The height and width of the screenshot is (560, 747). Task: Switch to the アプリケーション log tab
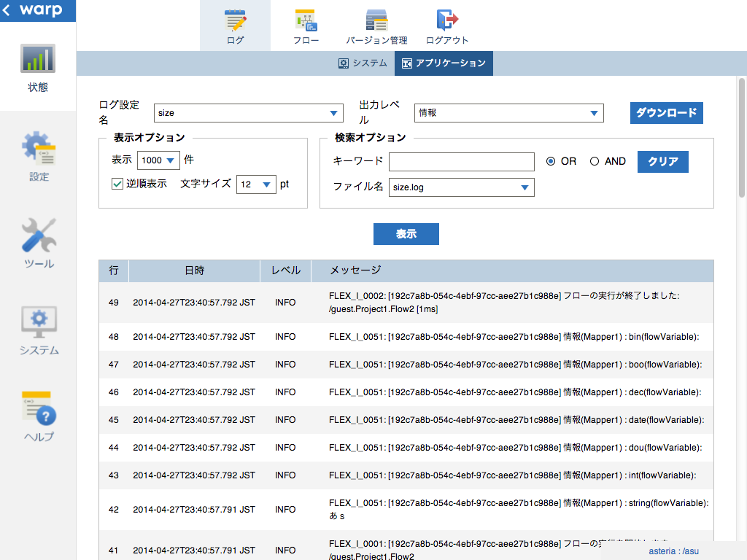(x=444, y=63)
